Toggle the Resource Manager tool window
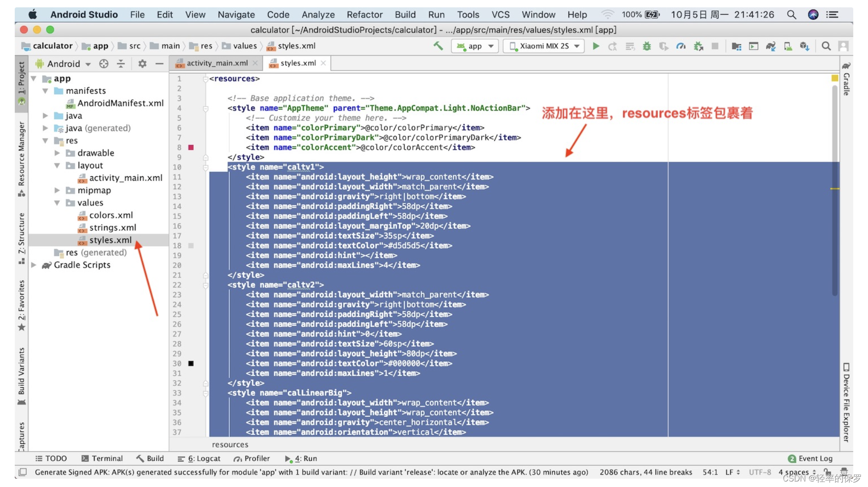Screen dimensions: 868x487 click(x=21, y=159)
